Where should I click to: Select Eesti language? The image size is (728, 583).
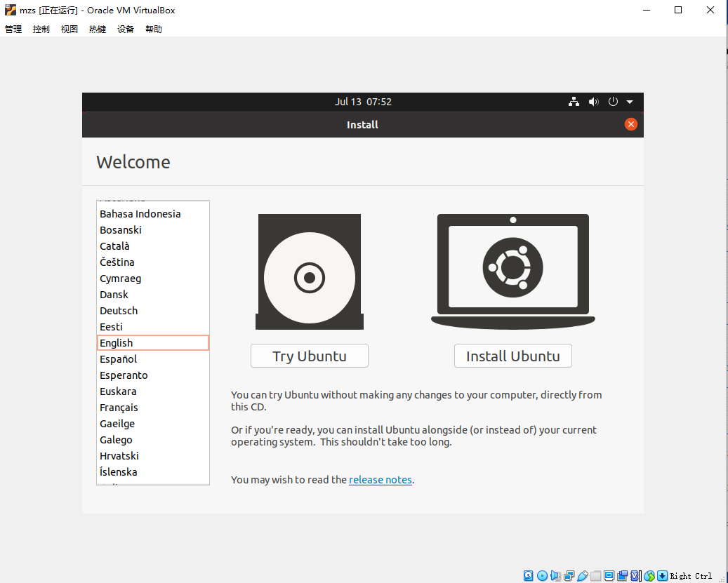click(x=153, y=327)
